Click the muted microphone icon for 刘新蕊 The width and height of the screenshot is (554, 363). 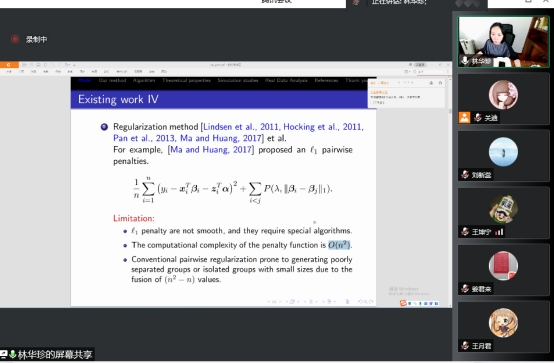click(x=465, y=175)
